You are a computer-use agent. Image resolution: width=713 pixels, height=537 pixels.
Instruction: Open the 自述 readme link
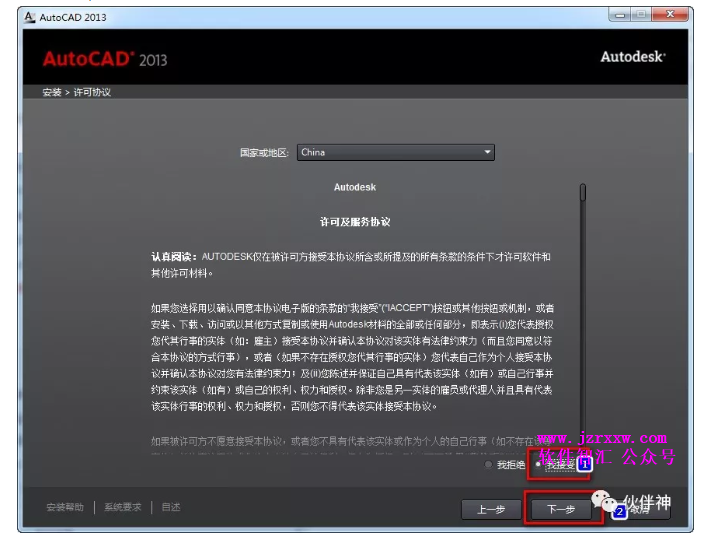171,507
